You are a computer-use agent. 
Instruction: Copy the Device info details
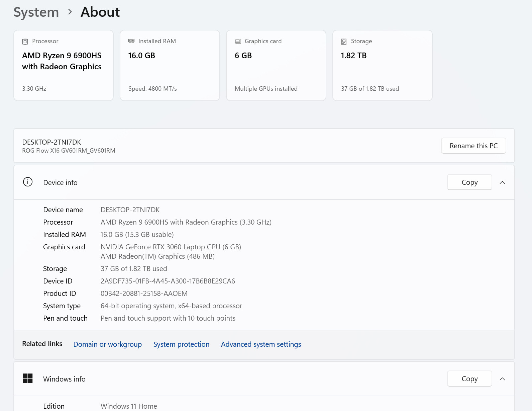click(x=469, y=182)
